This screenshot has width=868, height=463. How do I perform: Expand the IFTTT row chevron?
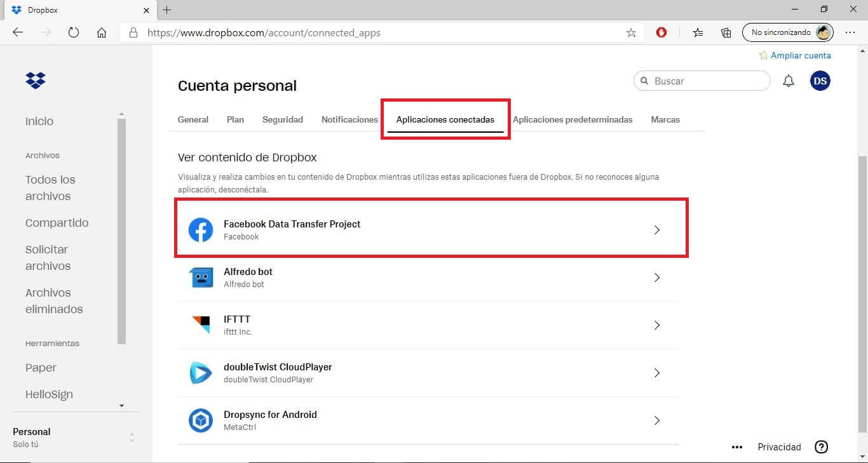coord(657,325)
